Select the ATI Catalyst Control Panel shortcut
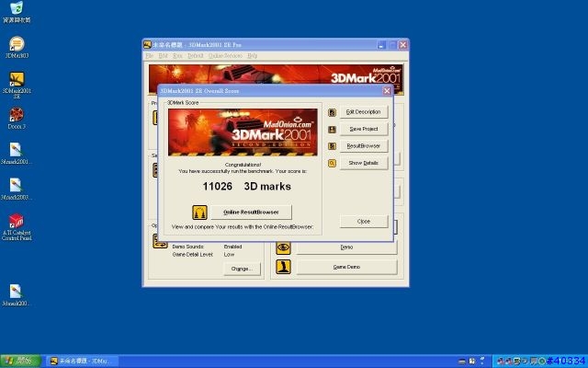The height and width of the screenshot is (368, 588). point(17,227)
